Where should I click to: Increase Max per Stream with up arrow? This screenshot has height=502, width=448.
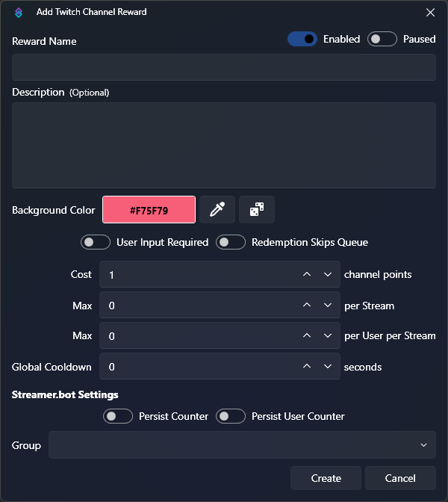pos(307,306)
